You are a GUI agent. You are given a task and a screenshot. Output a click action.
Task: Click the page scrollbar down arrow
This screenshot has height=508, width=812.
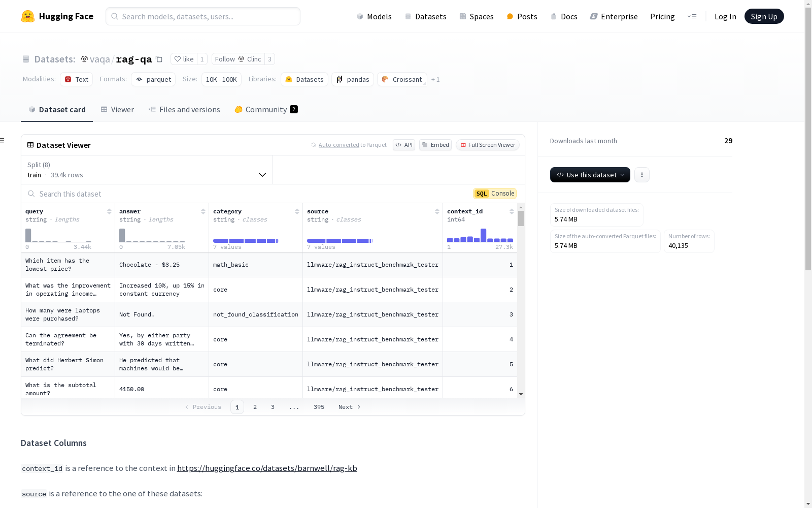pos(808,504)
